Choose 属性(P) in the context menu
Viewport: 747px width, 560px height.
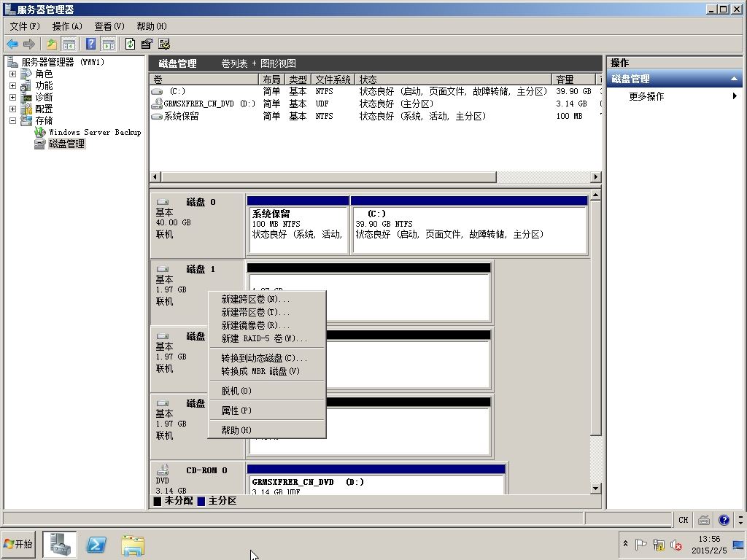click(x=267, y=411)
